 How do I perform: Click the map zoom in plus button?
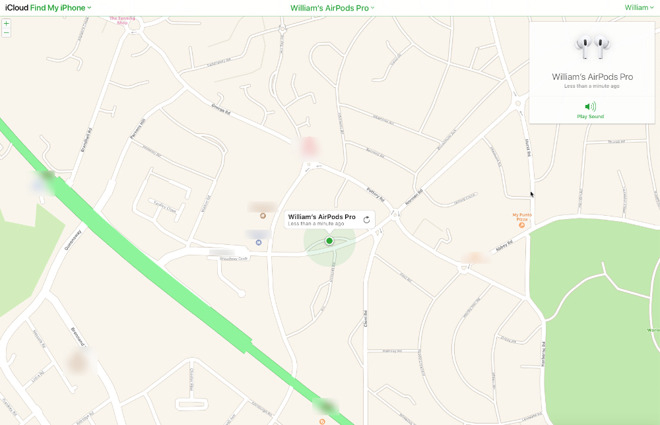point(6,24)
